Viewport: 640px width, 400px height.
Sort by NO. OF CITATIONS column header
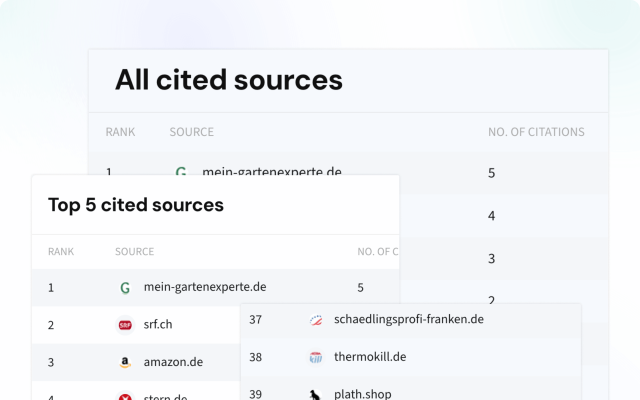tap(536, 132)
